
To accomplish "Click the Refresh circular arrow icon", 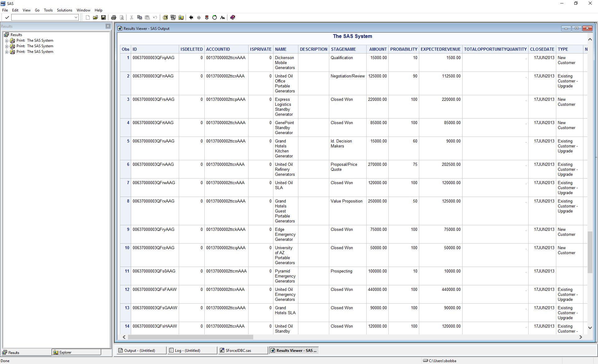I will (x=215, y=17).
